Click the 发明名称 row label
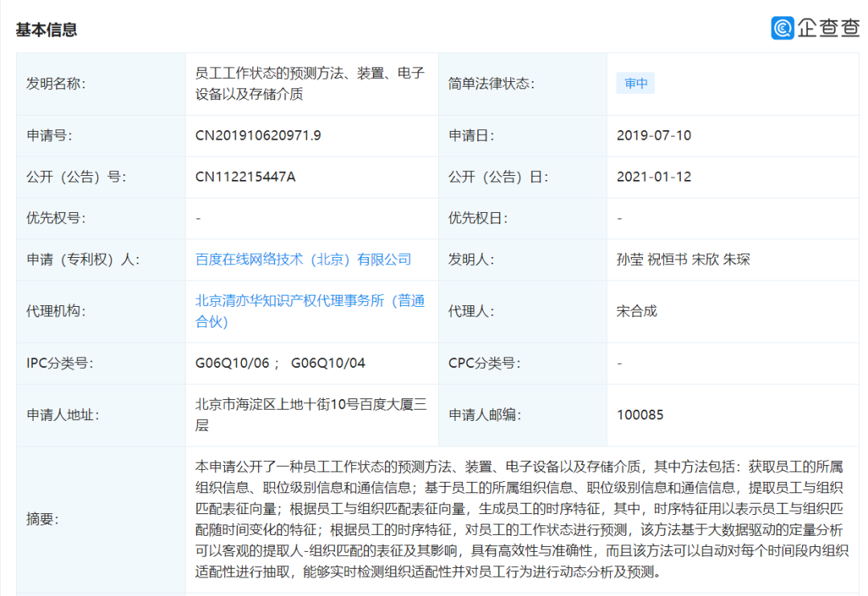The image size is (868, 596). (x=56, y=84)
